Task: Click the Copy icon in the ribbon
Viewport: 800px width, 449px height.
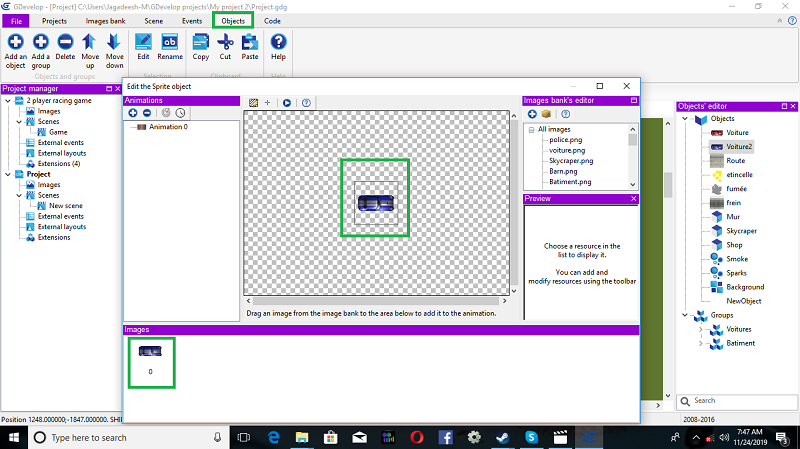Action: click(x=201, y=42)
